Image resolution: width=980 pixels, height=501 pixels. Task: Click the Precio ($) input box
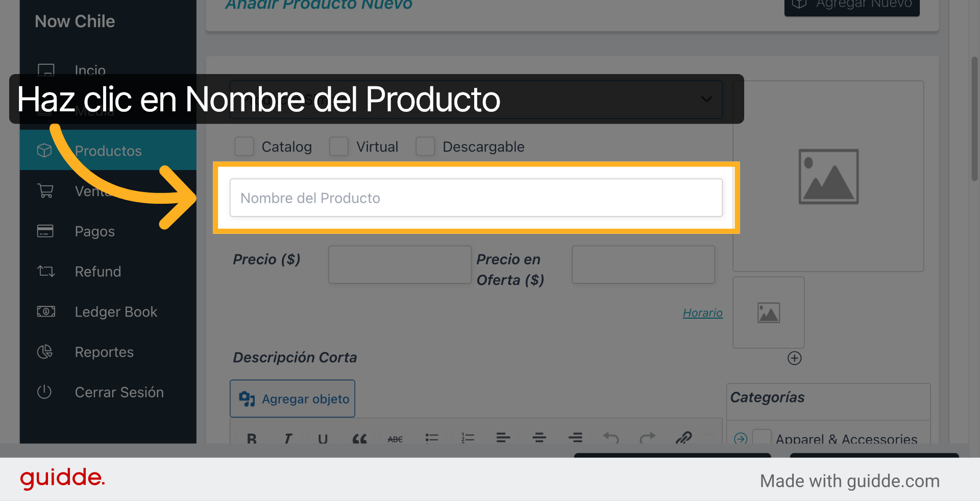400,265
